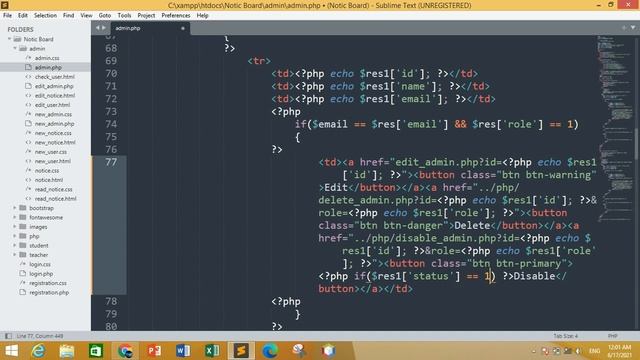The width and height of the screenshot is (640, 360).
Task: Open the Find menu
Action: click(69, 15)
